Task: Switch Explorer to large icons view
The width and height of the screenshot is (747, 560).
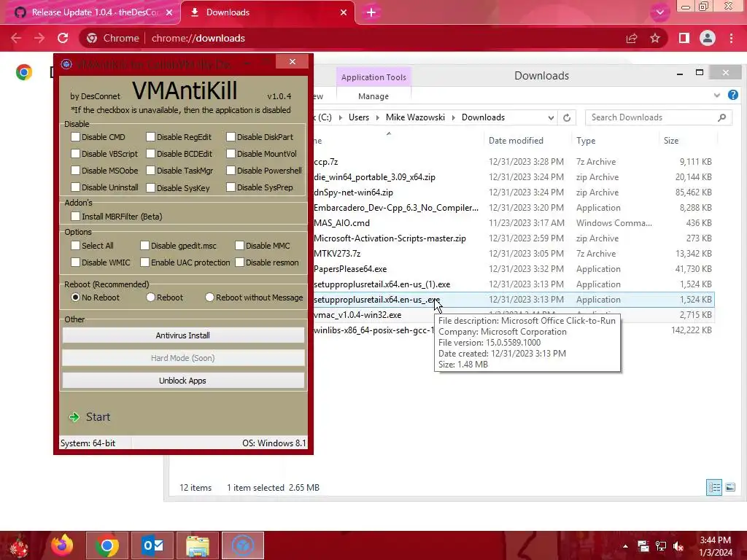Action: 729,487
